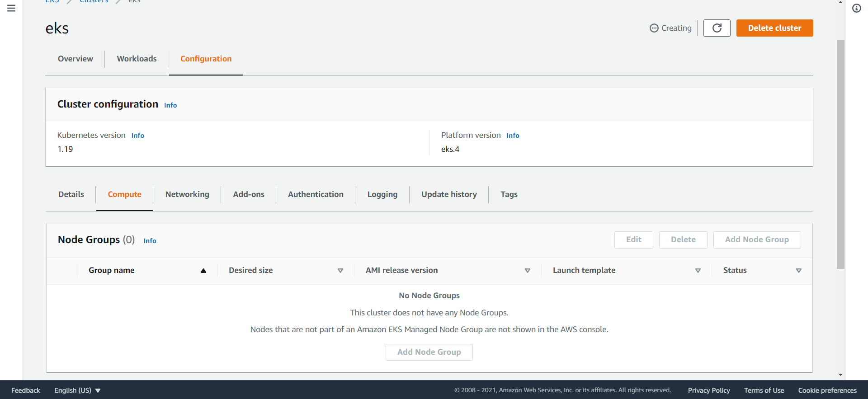
Task: Sort the Status column
Action: click(x=799, y=271)
